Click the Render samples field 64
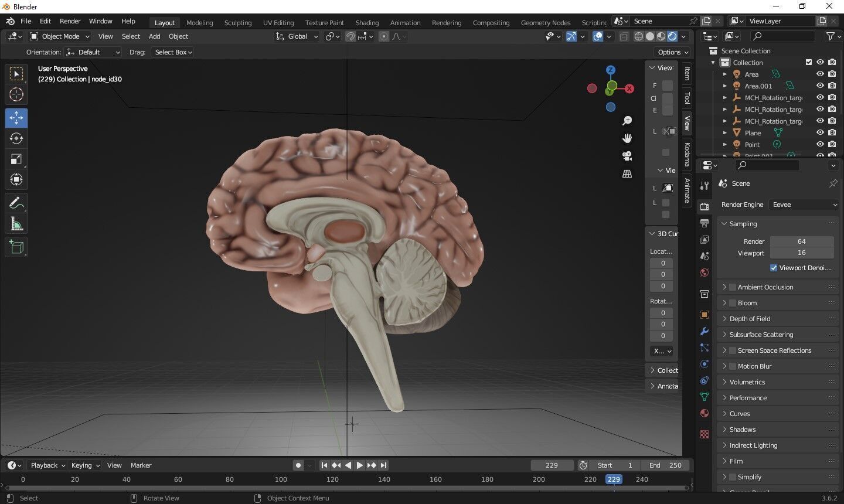The image size is (844, 504). (801, 241)
